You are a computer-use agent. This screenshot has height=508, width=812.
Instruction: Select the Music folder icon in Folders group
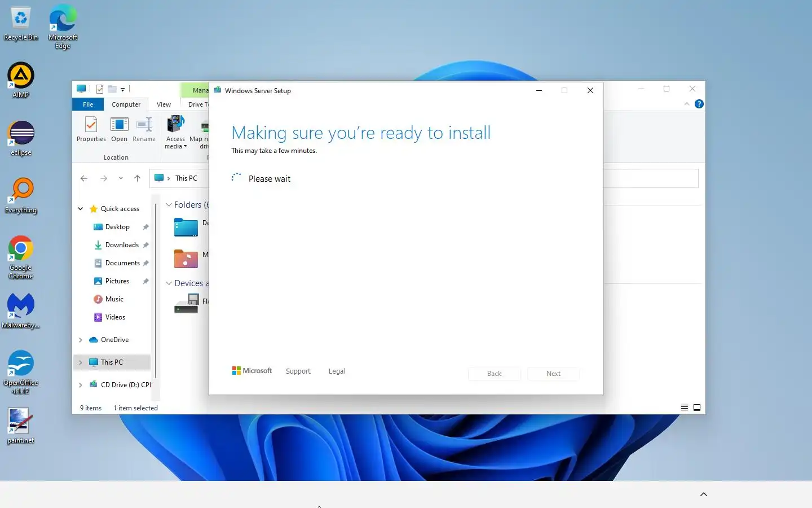pyautogui.click(x=186, y=259)
